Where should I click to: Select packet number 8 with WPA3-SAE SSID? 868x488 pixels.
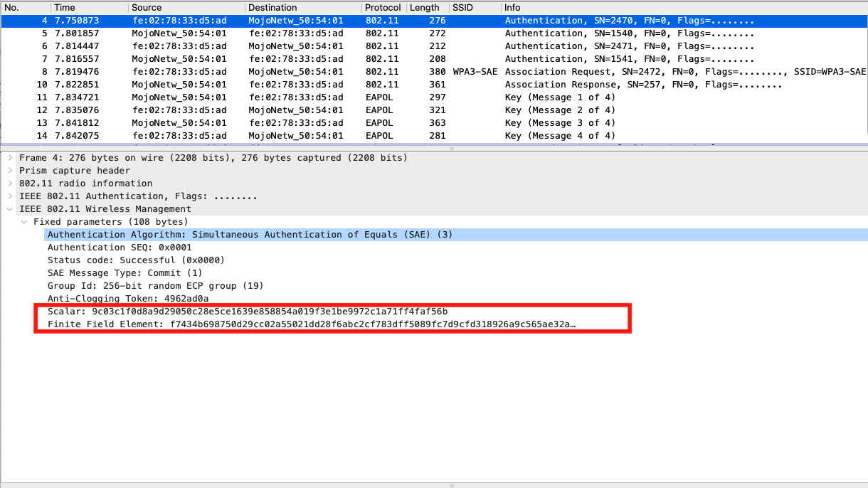click(x=285, y=71)
